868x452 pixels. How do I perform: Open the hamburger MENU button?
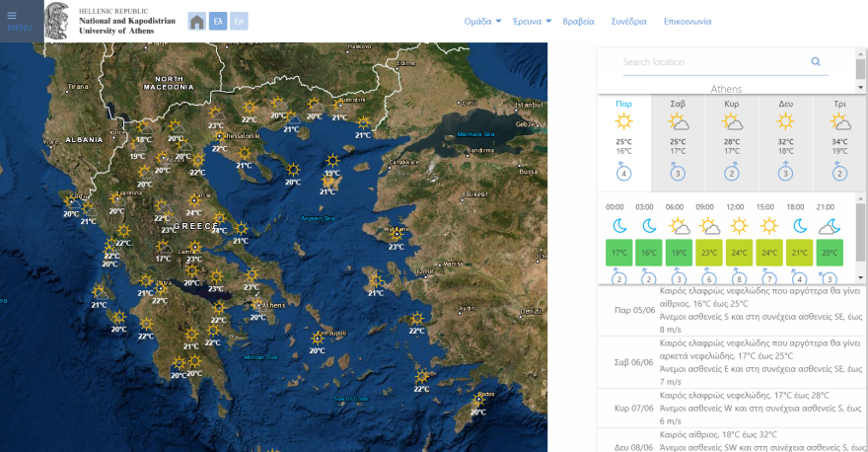point(20,21)
